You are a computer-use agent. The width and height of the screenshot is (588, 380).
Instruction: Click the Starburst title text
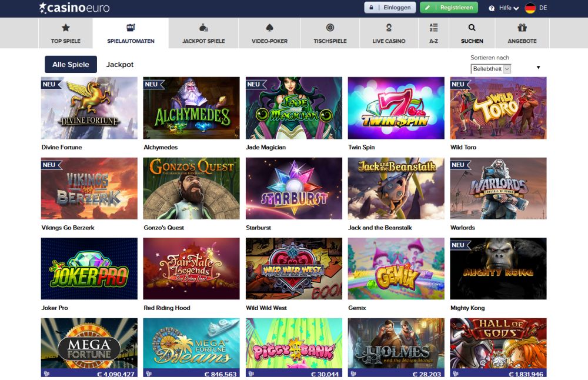[258, 228]
